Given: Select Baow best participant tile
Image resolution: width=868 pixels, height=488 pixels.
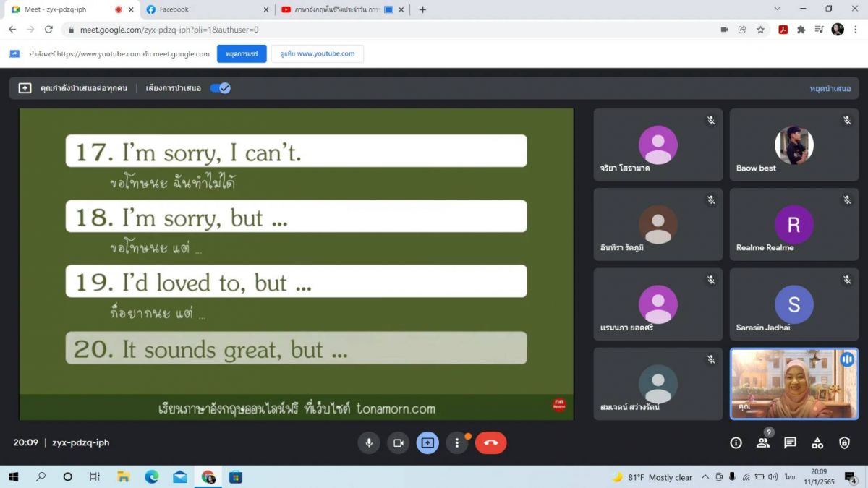Looking at the screenshot, I should [x=794, y=145].
